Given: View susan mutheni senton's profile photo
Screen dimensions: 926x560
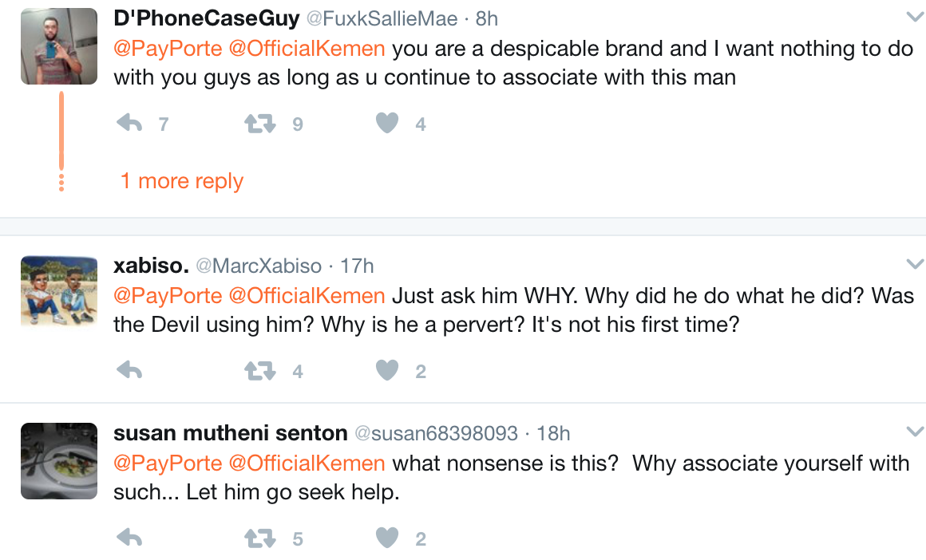Looking at the screenshot, I should [x=58, y=460].
